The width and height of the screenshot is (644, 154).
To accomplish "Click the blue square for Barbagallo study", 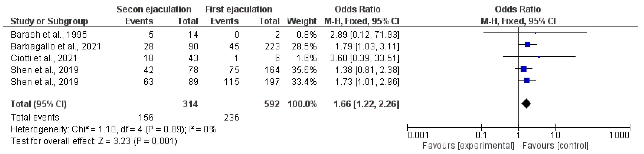I will (x=528, y=45).
